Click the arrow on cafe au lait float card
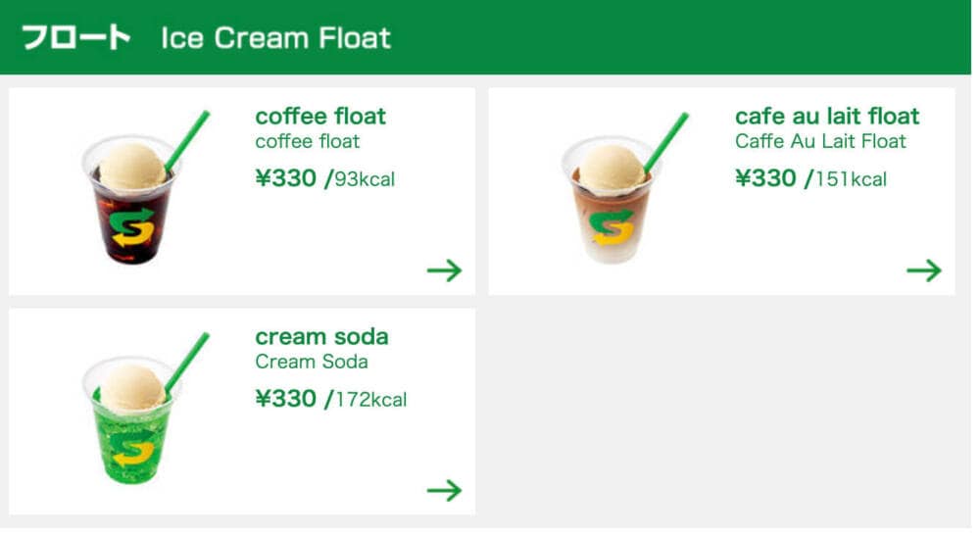Screen dimensions: 980x536 924,270
